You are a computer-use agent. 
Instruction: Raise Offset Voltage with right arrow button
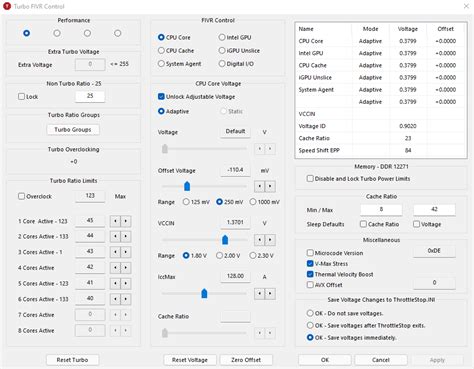(270, 186)
